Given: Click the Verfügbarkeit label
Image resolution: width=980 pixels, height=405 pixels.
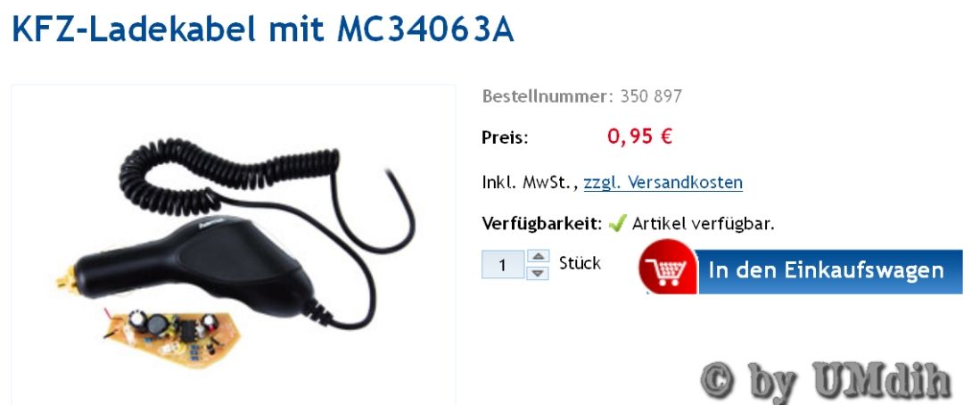Looking at the screenshot, I should click(542, 223).
